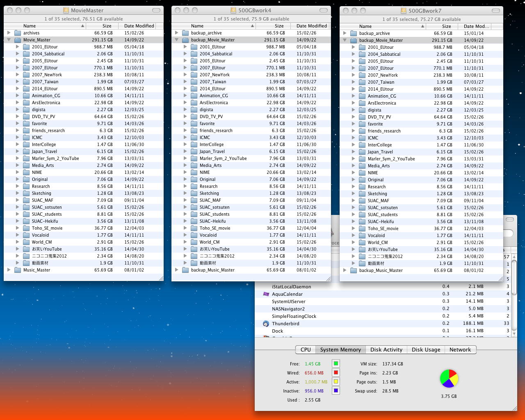This screenshot has width=525, height=420.
Task: Click the ArsElectronica folder icon in 500GBwork7
Action: coord(362,103)
